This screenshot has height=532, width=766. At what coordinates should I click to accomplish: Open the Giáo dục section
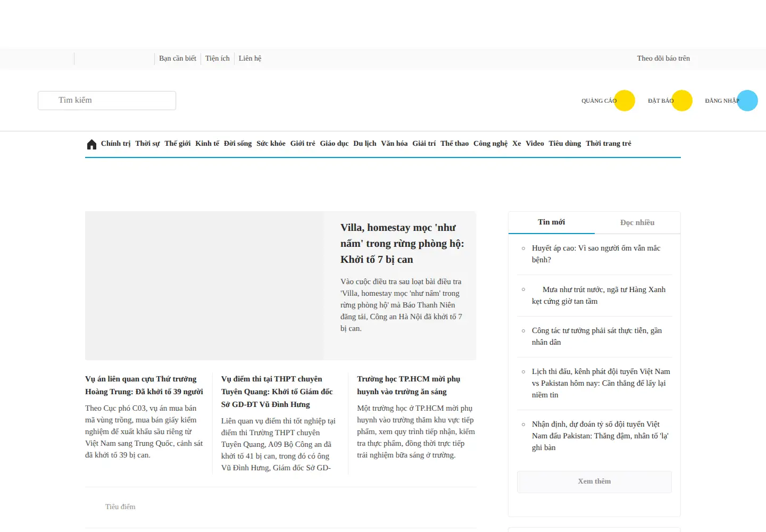point(334,144)
